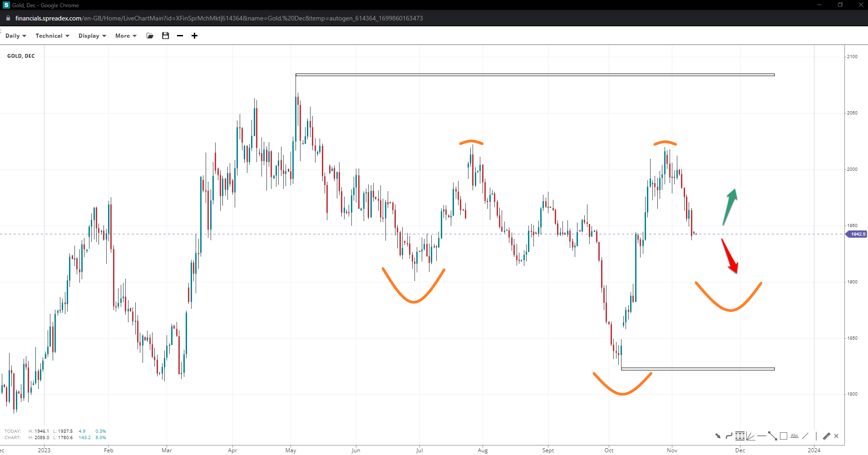Open the More menu
Screen dimensions: 868x455
(125, 36)
